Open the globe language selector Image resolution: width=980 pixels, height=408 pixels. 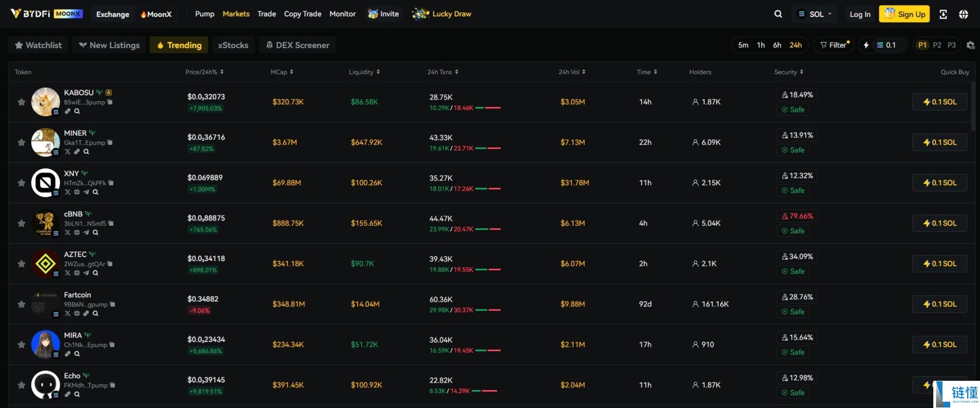pyautogui.click(x=963, y=14)
